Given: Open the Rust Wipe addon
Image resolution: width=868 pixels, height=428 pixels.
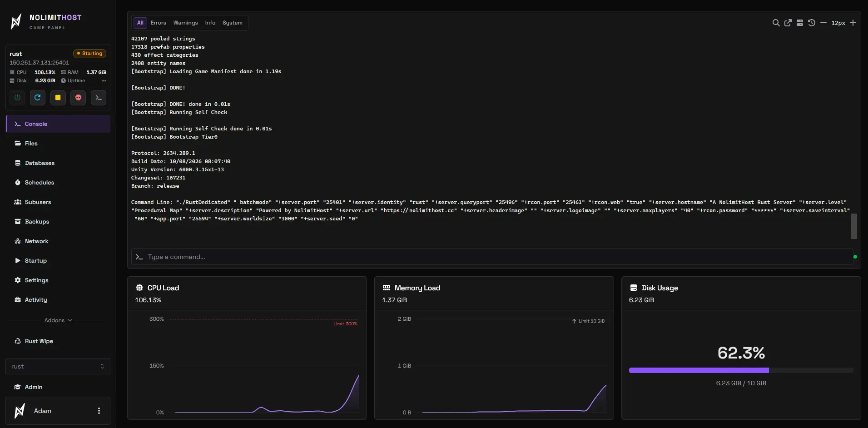Looking at the screenshot, I should [58, 341].
